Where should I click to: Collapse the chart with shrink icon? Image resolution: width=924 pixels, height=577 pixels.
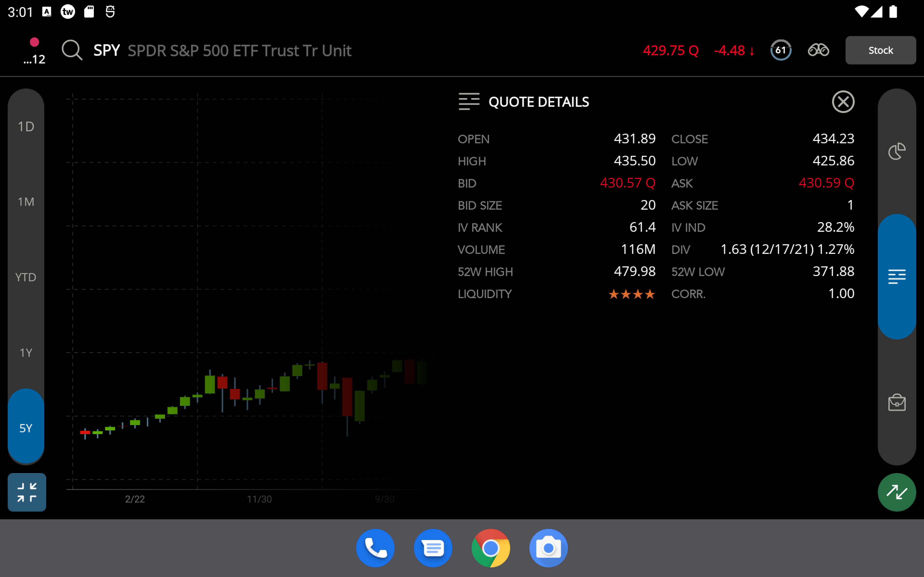[x=27, y=492]
